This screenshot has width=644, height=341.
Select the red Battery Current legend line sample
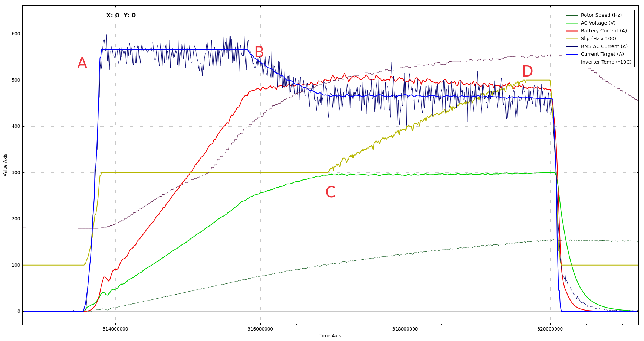point(572,31)
